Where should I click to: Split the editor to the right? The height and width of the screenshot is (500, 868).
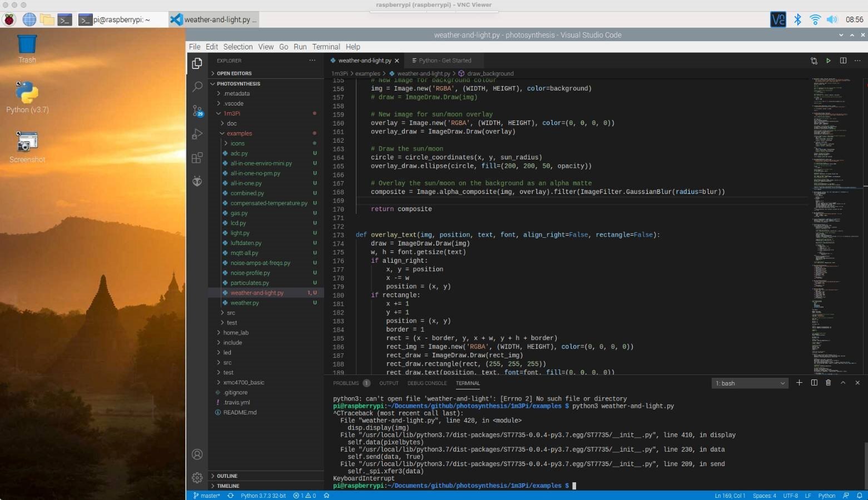point(843,61)
